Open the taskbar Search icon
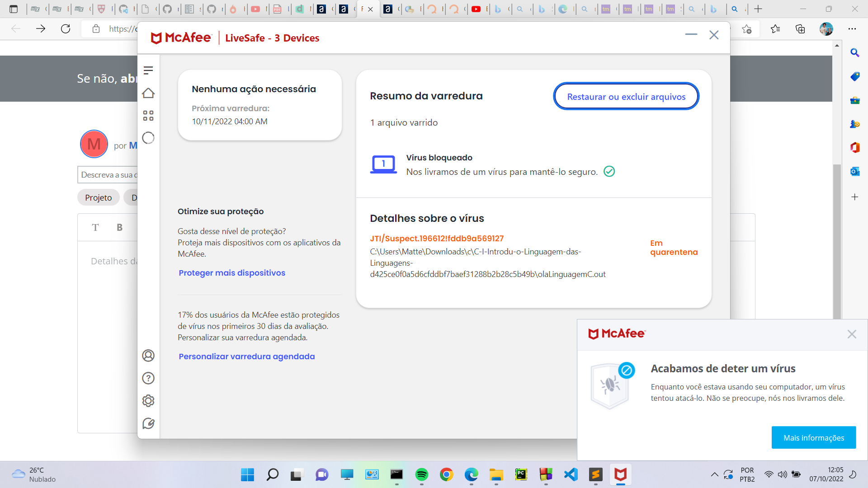This screenshot has height=488, width=868. point(272,474)
